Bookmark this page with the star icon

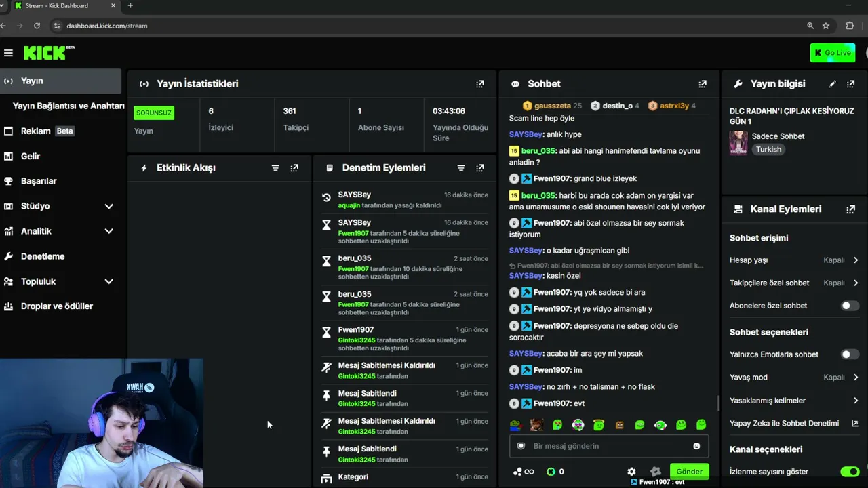(826, 26)
